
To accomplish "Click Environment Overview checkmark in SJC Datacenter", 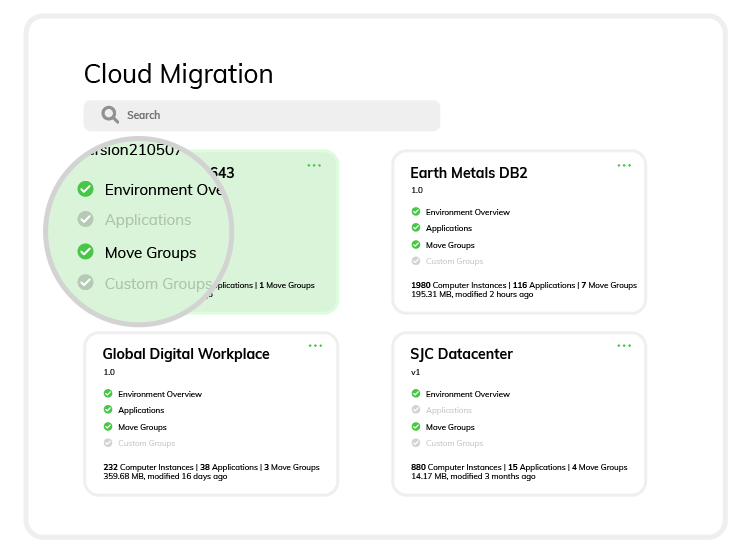I will [x=416, y=393].
